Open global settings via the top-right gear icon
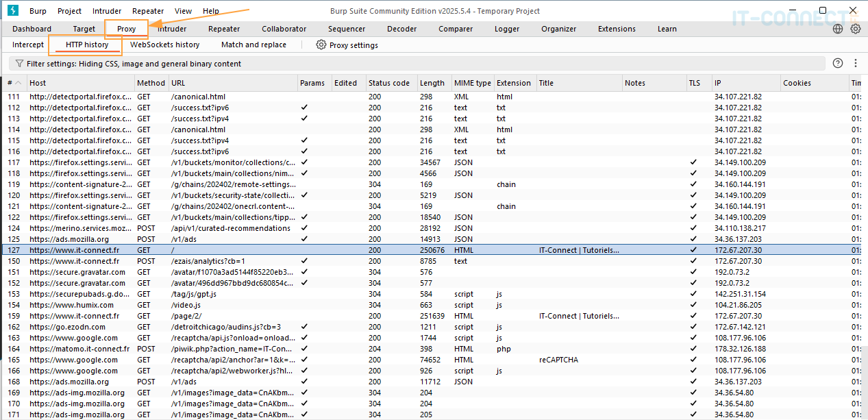The width and height of the screenshot is (868, 420). click(855, 29)
